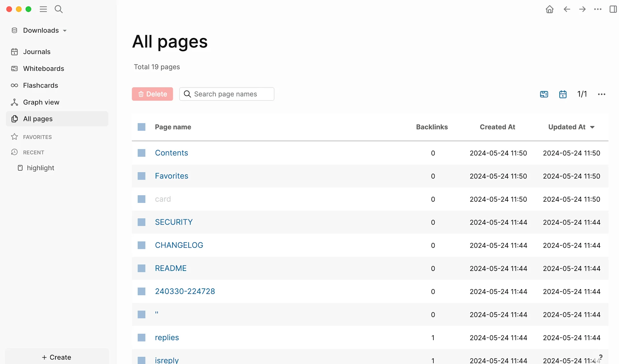This screenshot has height=364, width=619.
Task: Open the global search
Action: [x=59, y=9]
